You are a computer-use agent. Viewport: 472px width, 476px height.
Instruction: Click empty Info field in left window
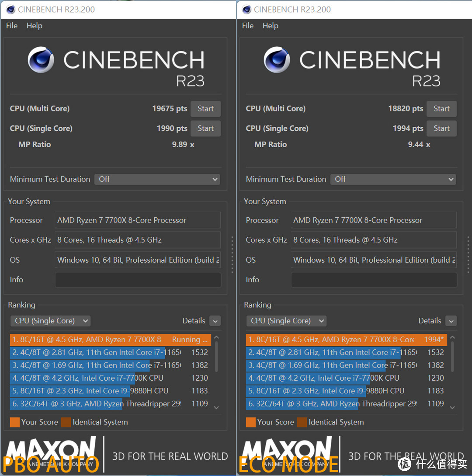click(138, 280)
